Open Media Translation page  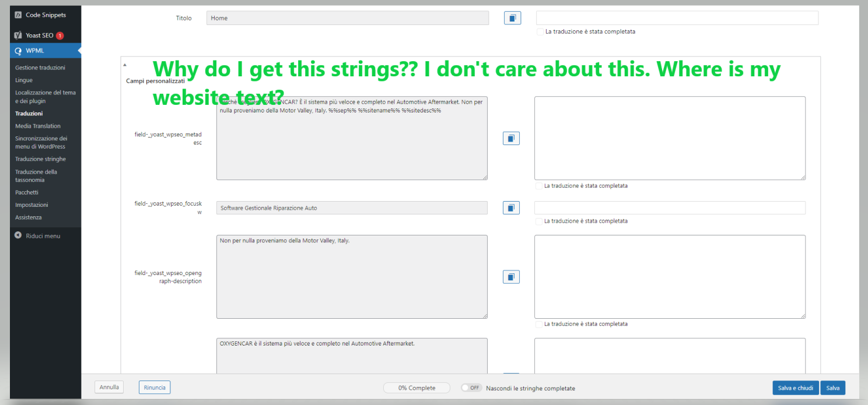[x=38, y=126]
